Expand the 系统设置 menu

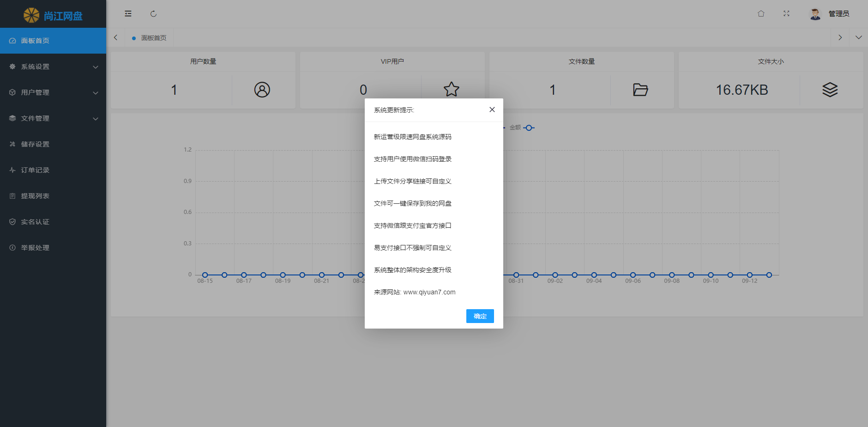tap(53, 67)
